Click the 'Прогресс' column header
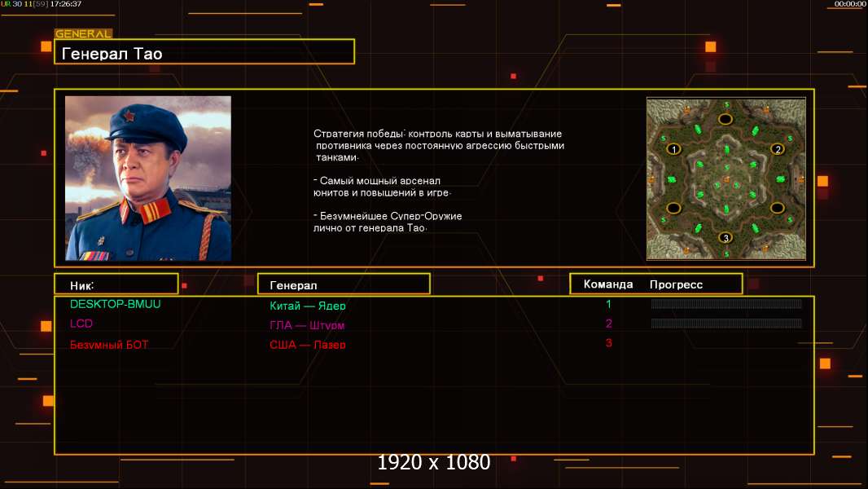Screen dimensions: 868x489 (x=676, y=284)
